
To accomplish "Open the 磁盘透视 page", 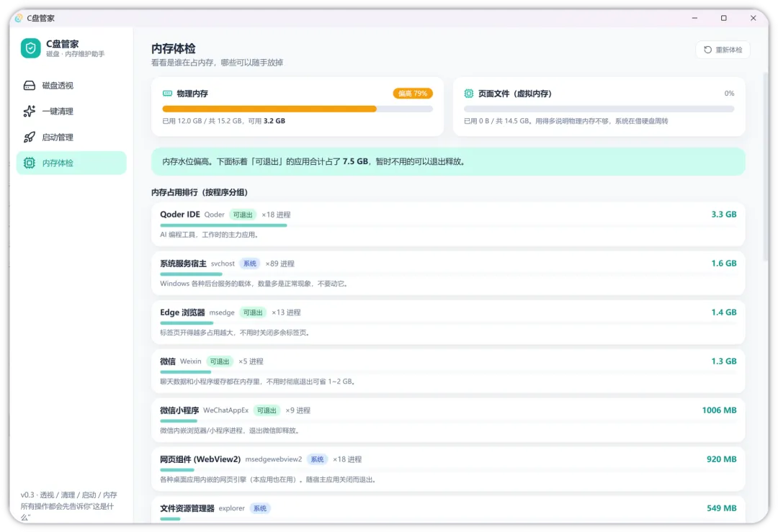I will tap(71, 85).
